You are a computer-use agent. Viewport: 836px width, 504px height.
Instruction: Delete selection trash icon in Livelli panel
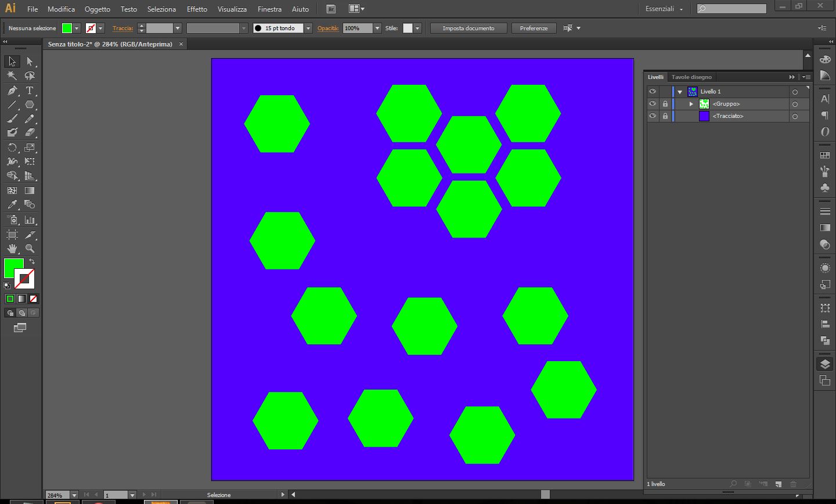[x=793, y=484]
